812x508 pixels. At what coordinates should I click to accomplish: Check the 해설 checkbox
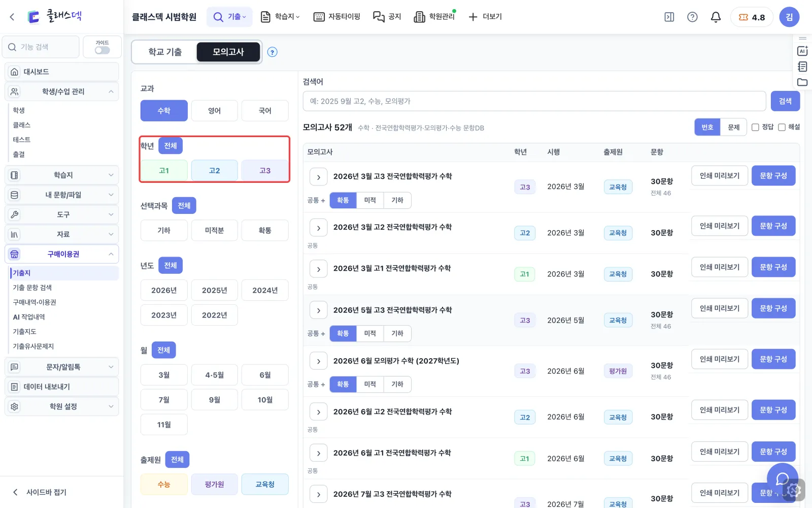[x=782, y=127]
